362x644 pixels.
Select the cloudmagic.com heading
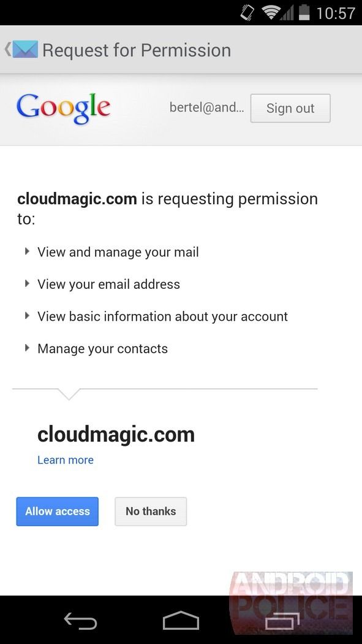coord(116,434)
